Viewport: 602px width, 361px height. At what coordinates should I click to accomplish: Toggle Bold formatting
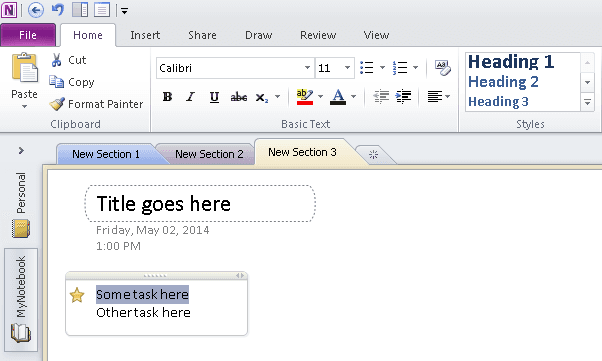click(167, 97)
